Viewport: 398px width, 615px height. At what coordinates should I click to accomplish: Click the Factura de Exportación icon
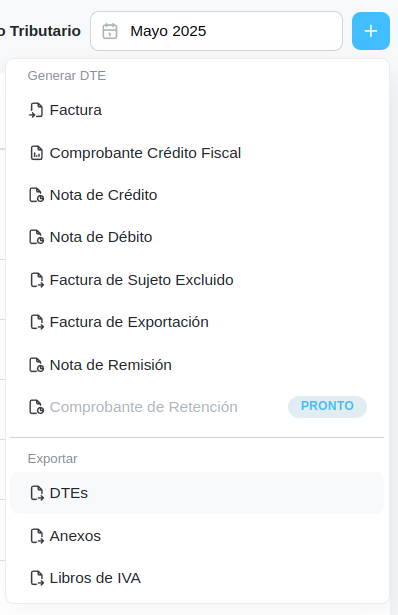point(37,322)
